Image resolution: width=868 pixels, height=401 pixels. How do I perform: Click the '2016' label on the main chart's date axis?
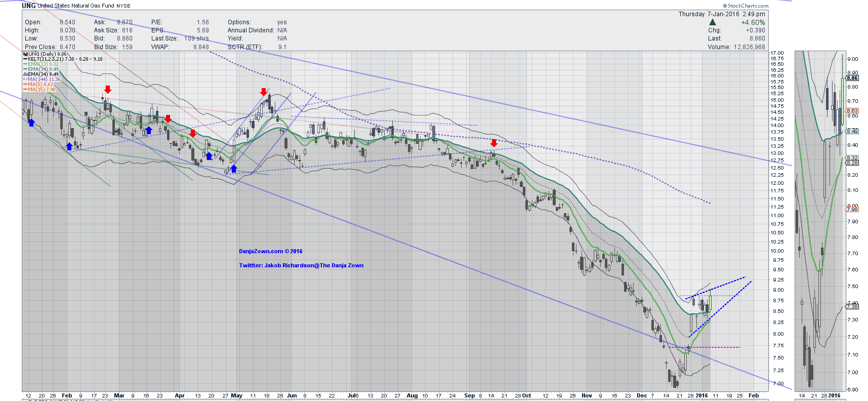click(x=702, y=396)
